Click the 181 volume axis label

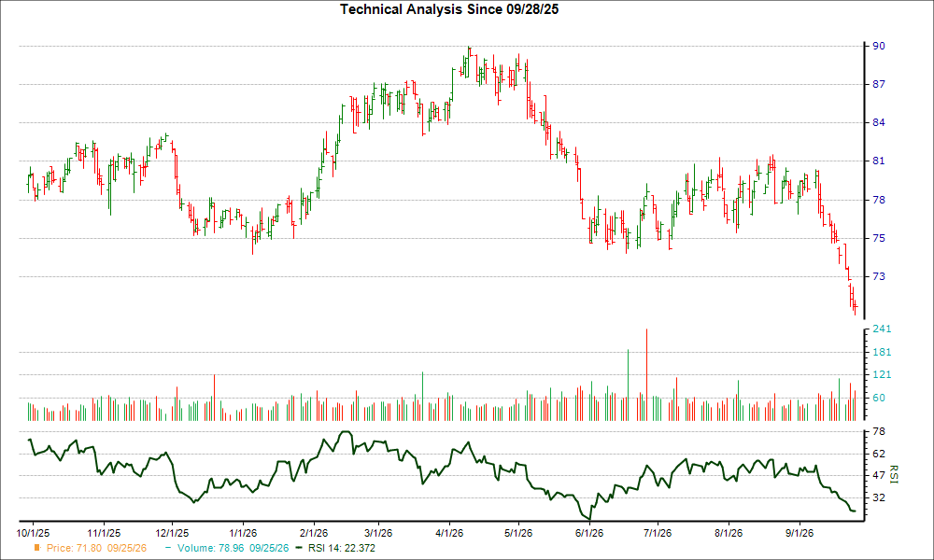tap(882, 352)
